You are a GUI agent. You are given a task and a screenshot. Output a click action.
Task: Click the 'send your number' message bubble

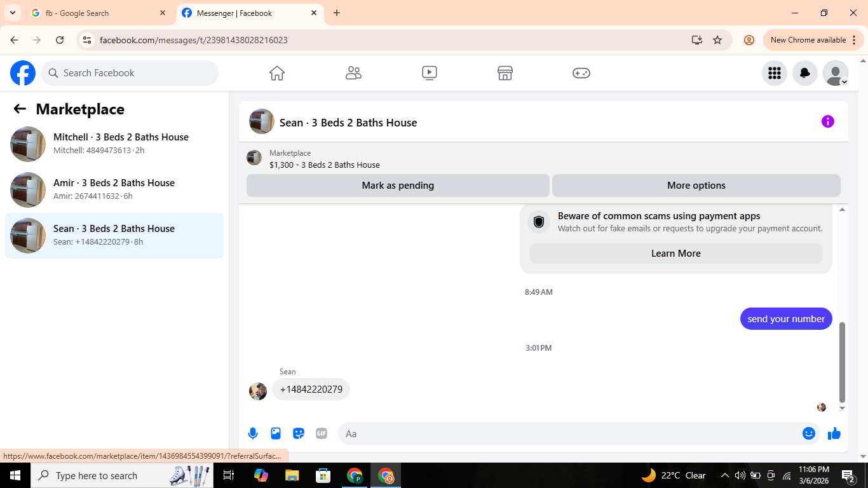786,319
